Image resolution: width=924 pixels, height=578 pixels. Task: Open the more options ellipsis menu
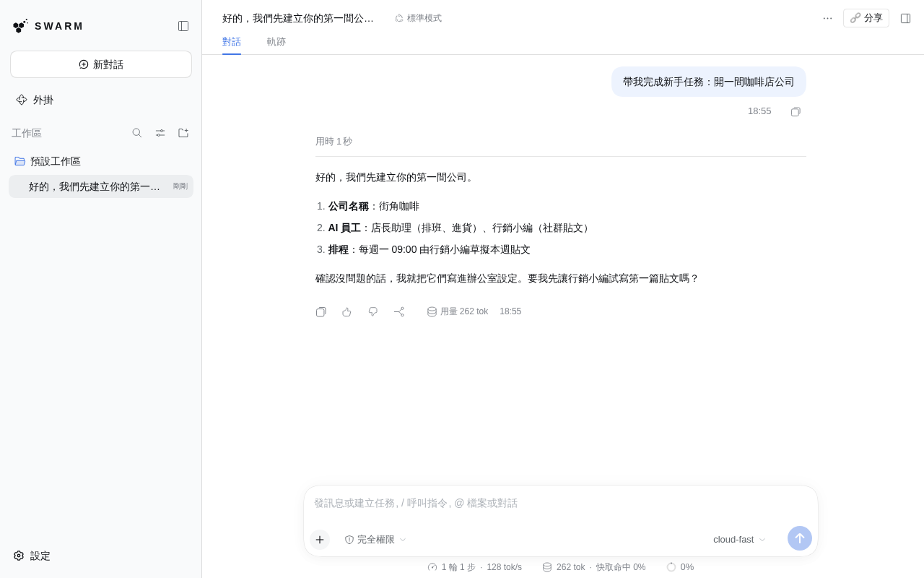click(x=827, y=18)
